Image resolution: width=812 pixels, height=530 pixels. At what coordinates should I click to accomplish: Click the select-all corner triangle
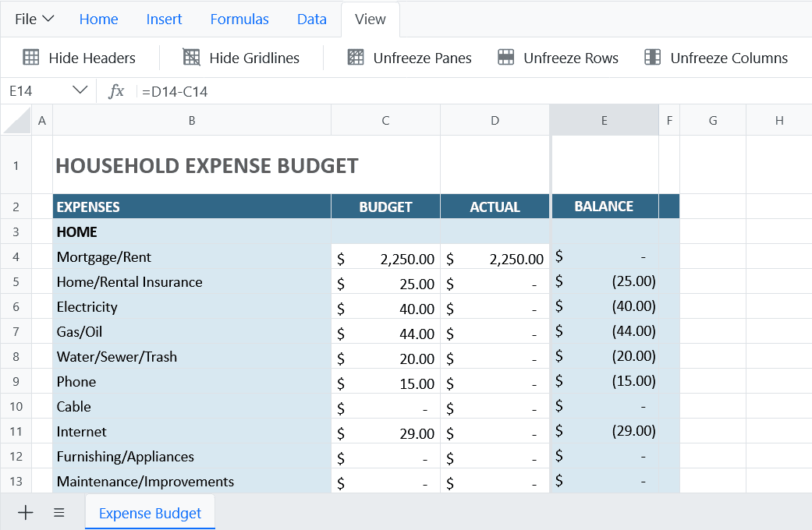click(x=16, y=120)
